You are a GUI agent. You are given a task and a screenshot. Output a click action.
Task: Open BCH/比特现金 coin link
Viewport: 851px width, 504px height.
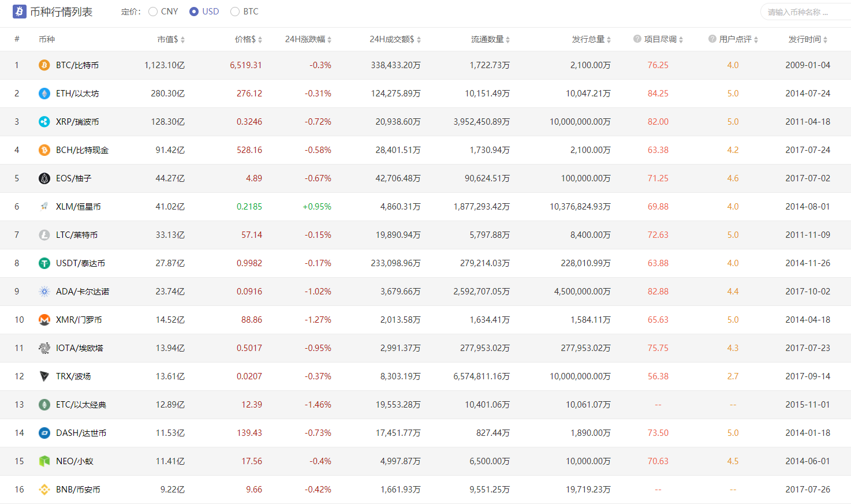tap(82, 150)
